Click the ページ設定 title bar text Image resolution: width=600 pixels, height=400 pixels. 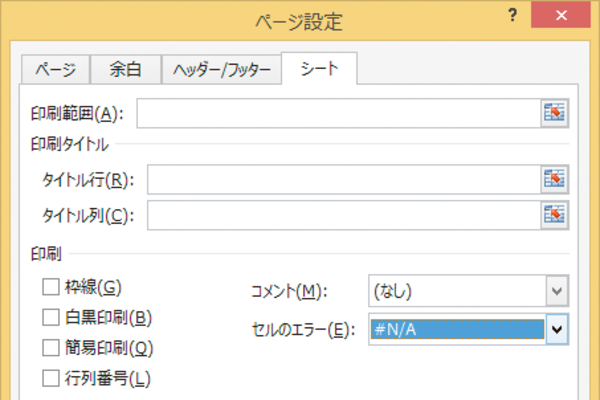(x=299, y=21)
